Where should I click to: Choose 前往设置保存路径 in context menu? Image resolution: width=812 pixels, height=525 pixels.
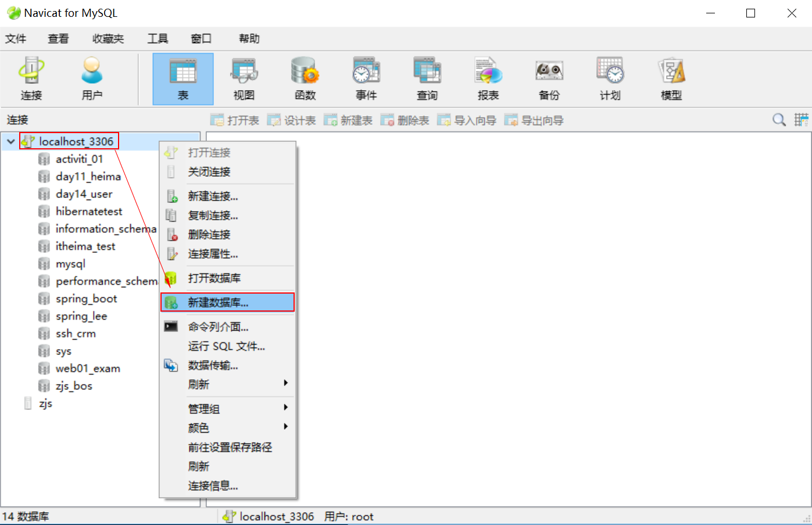coord(228,447)
